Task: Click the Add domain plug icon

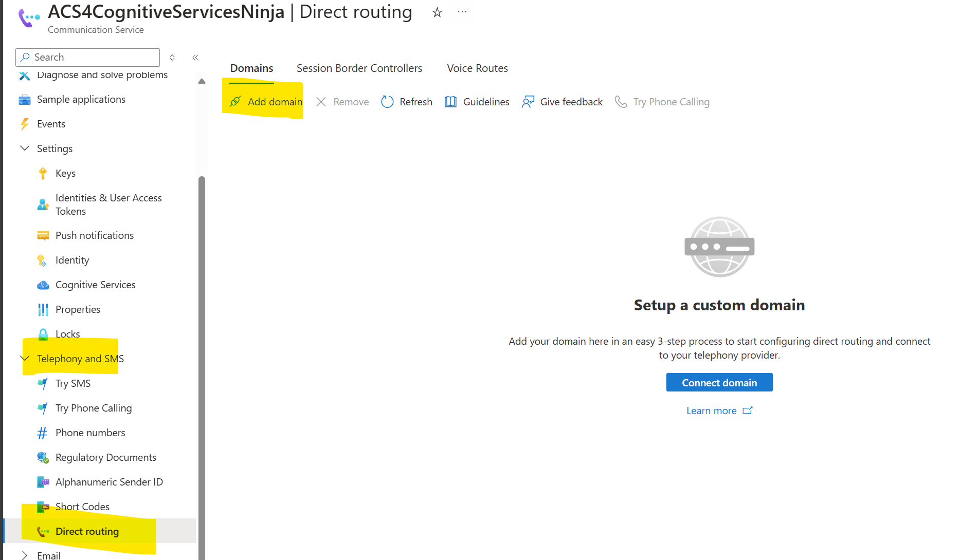Action: pyautogui.click(x=235, y=102)
